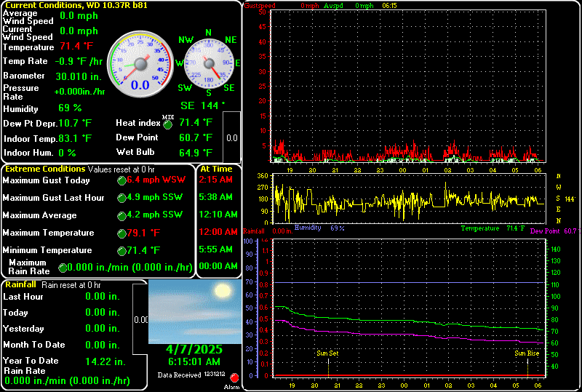Click the 2:15 AM gust time

[215, 180]
